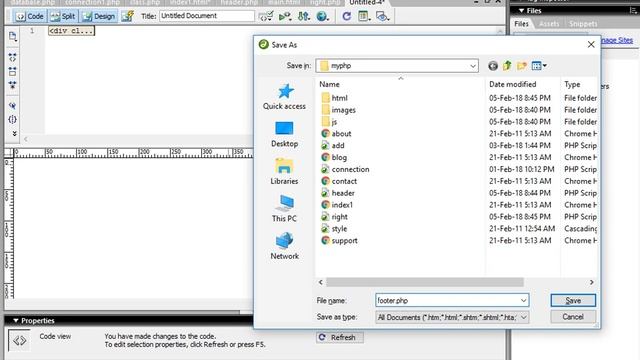640x360 pixels.
Task: Sort files by Date modified column header
Action: click(513, 84)
